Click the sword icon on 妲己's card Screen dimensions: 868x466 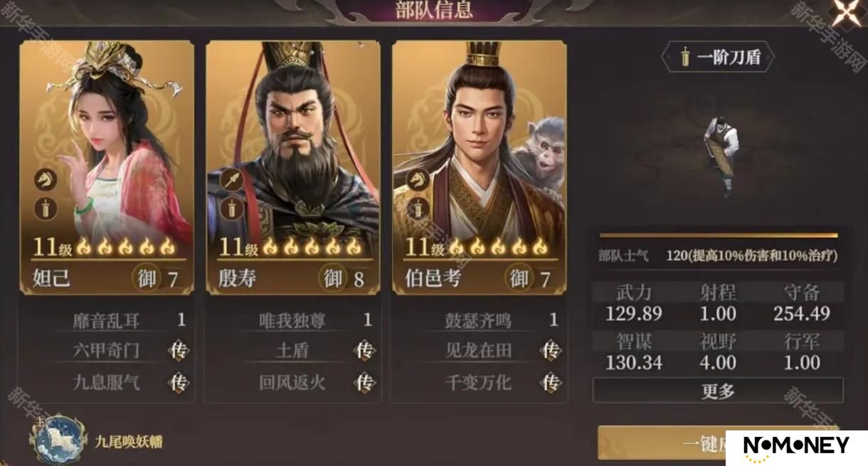tap(45, 209)
